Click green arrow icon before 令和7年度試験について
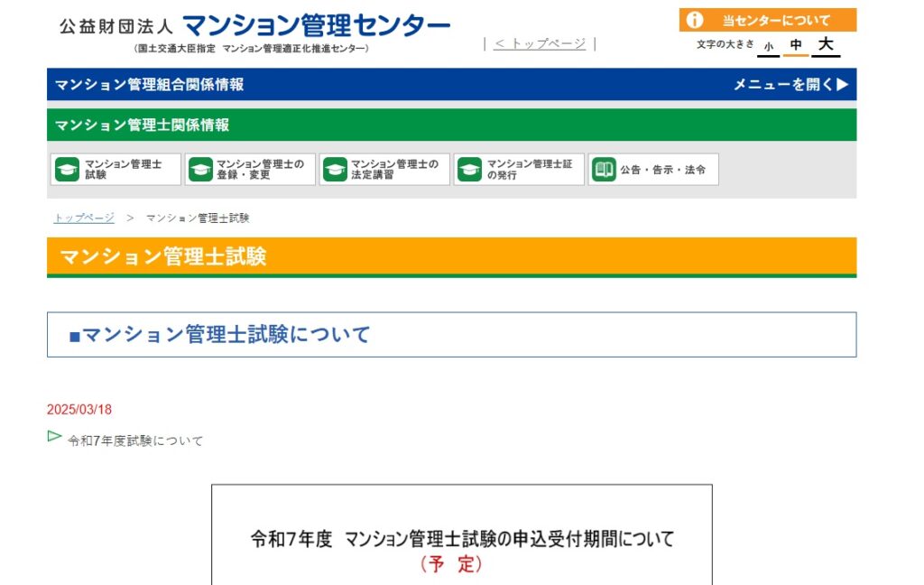 tap(54, 436)
